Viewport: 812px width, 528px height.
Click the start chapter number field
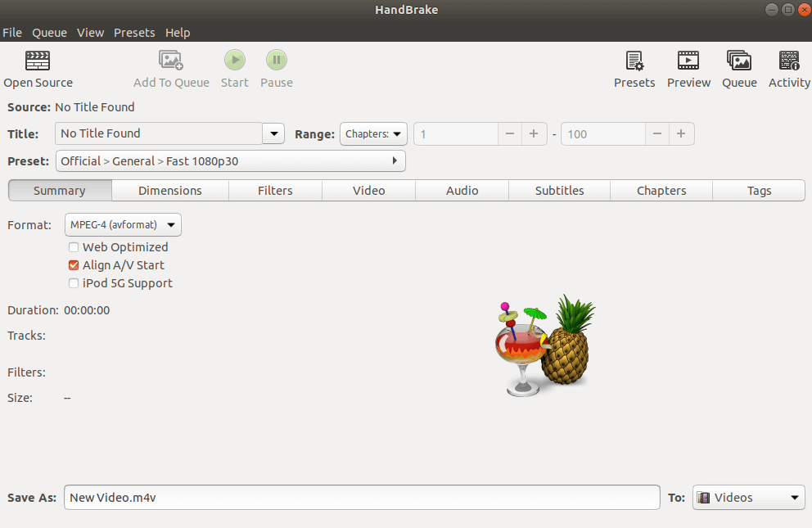click(456, 134)
